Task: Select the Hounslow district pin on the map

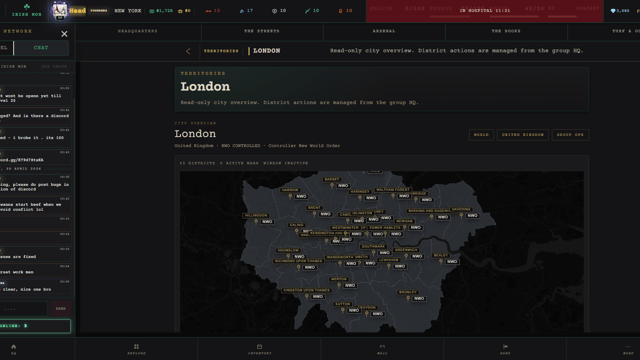Action: point(288,256)
